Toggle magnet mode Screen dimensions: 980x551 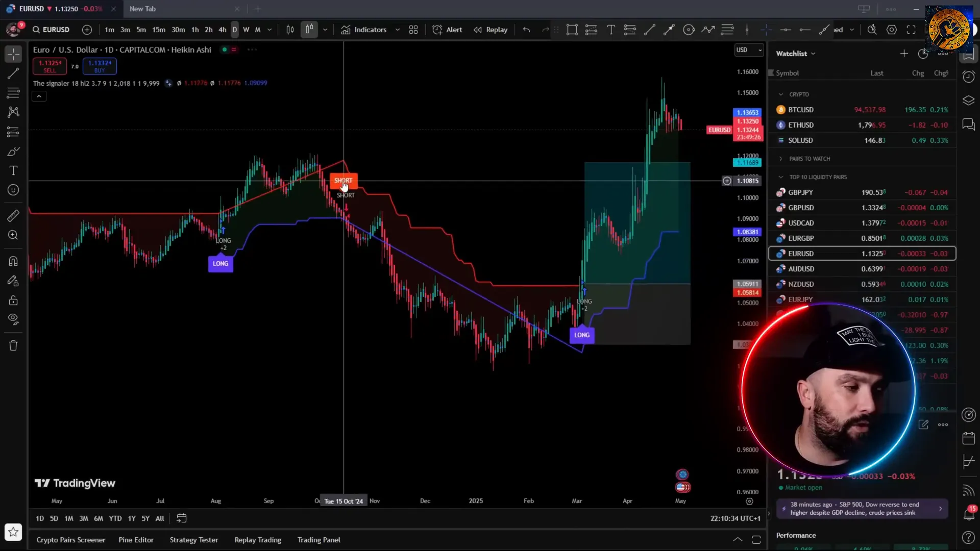coord(13,261)
